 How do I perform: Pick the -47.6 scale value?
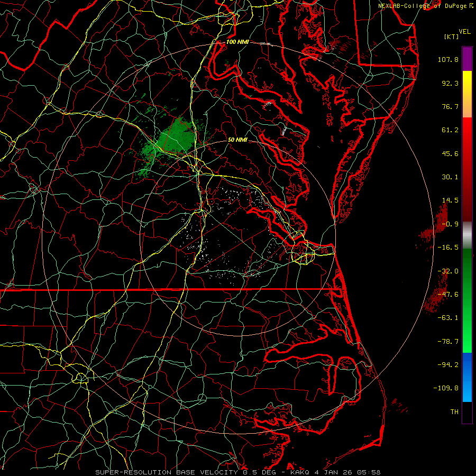pos(448,295)
